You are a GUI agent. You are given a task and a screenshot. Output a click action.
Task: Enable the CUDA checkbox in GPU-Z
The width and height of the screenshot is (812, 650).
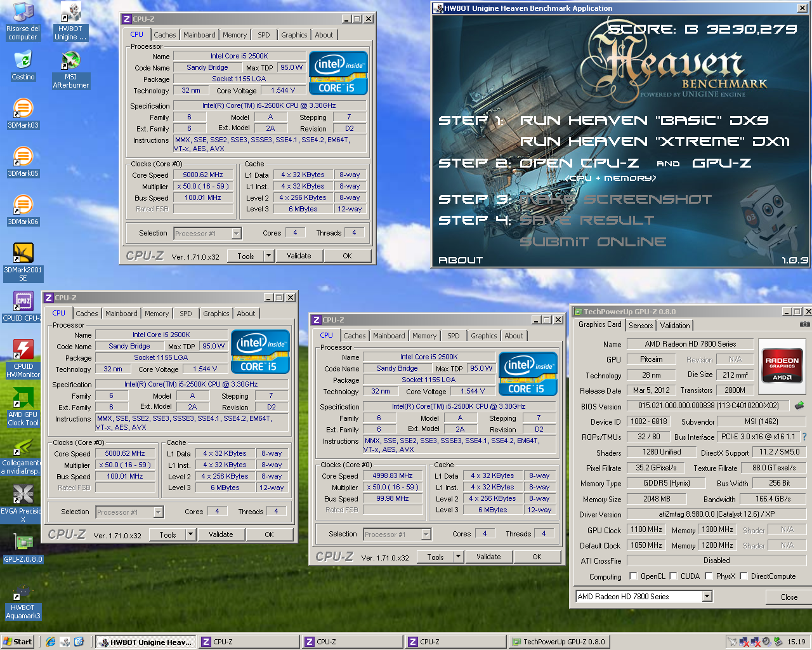[x=673, y=576]
